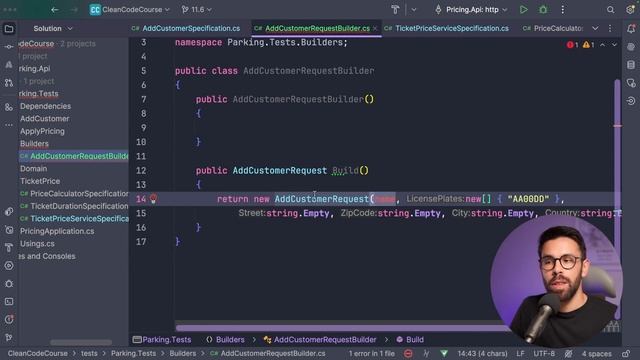This screenshot has width=640, height=360.
Task: Click the Build method breadcrumb
Action: [x=410, y=340]
